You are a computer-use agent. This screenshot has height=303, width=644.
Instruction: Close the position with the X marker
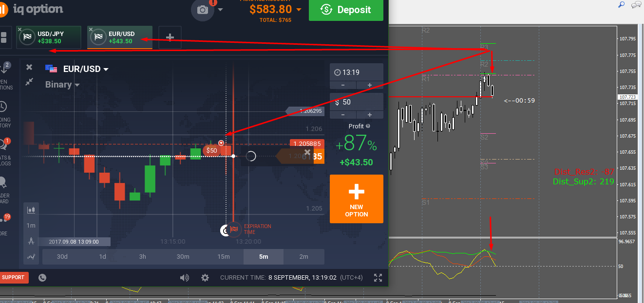pyautogui.click(x=307, y=152)
